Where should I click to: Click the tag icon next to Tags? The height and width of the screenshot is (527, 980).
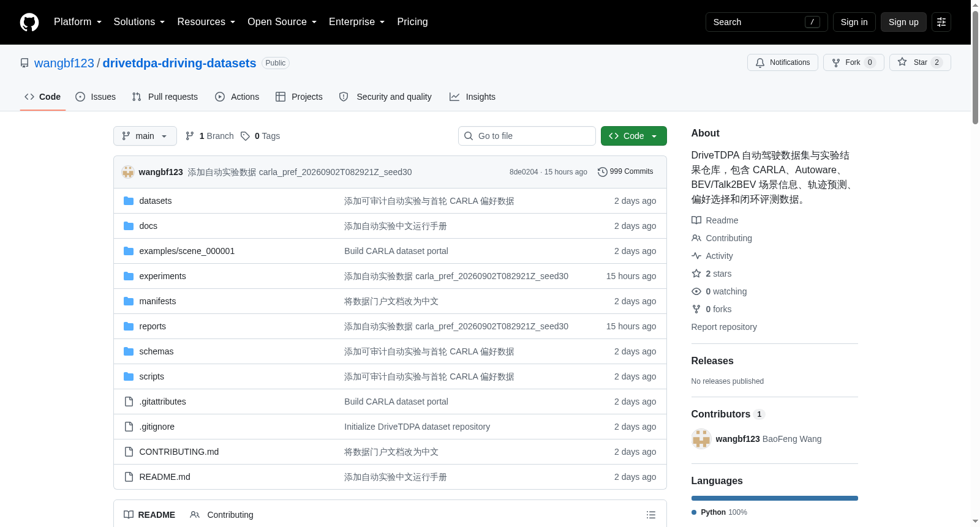coord(245,136)
